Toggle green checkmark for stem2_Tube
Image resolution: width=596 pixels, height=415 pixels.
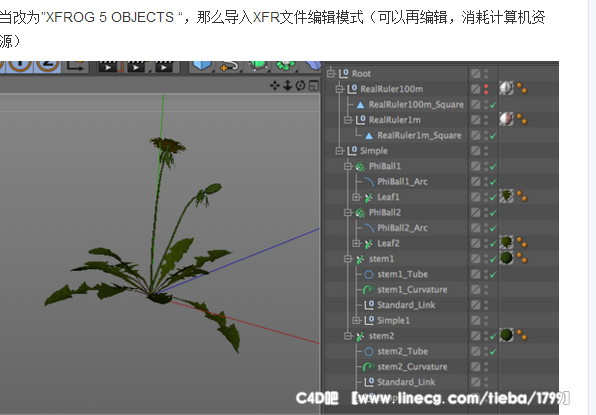point(493,351)
